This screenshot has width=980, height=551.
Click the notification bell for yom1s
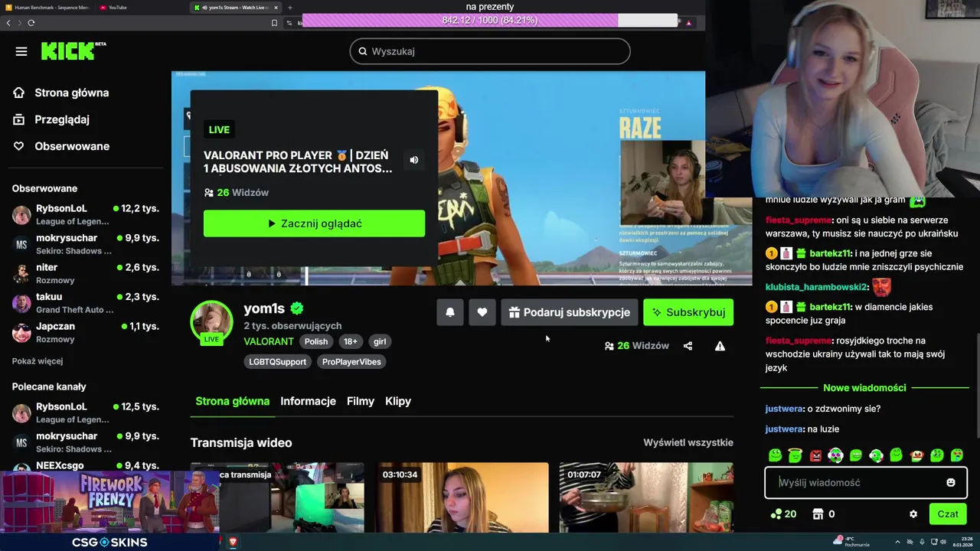click(450, 312)
